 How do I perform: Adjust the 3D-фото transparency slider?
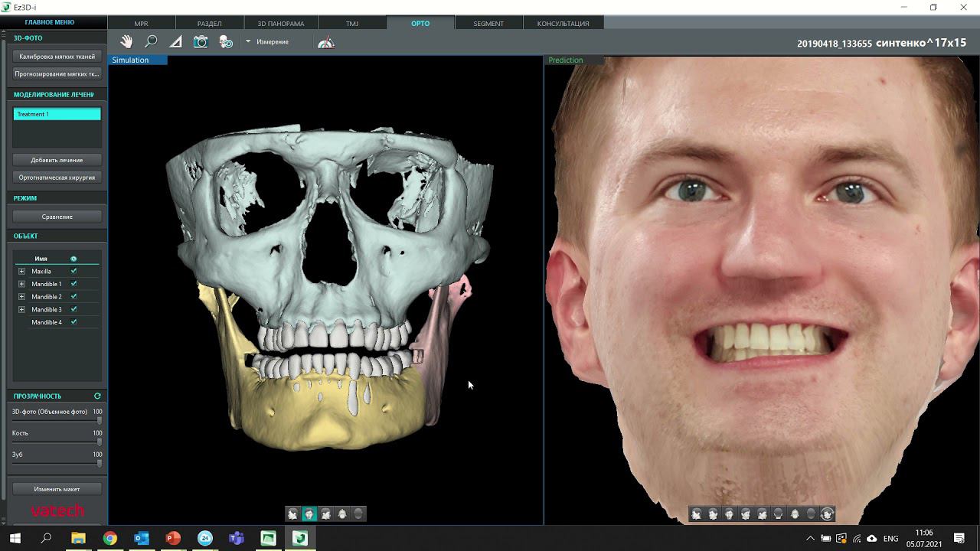pyautogui.click(x=99, y=421)
